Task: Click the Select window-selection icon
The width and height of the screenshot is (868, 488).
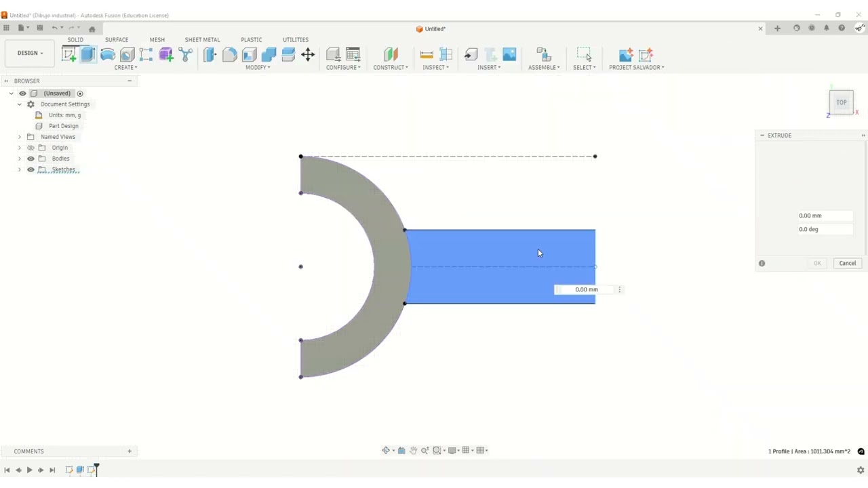Action: click(x=584, y=55)
